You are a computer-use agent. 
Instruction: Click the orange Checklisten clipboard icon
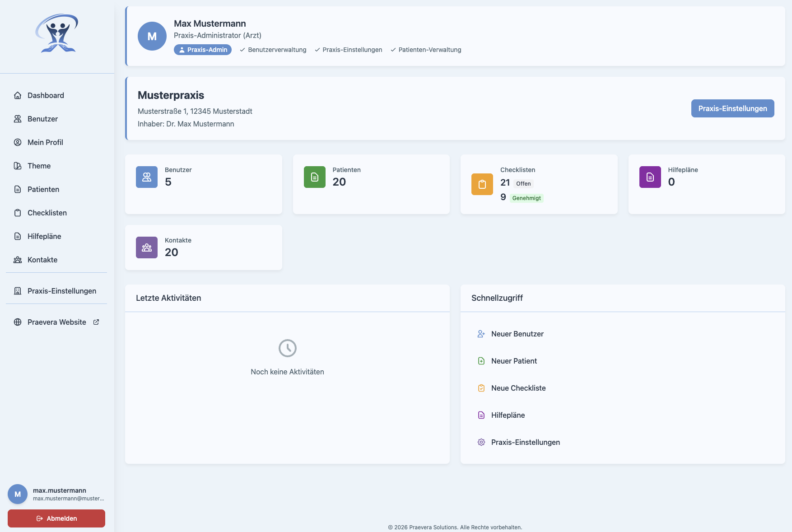pos(482,184)
